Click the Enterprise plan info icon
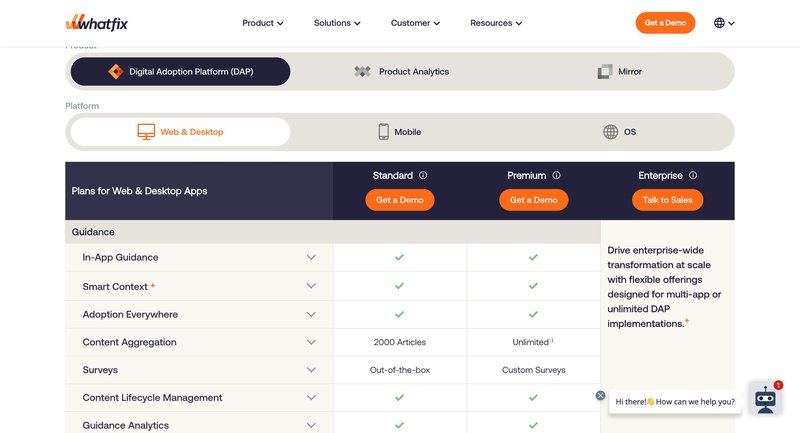The width and height of the screenshot is (800, 433). coord(693,176)
